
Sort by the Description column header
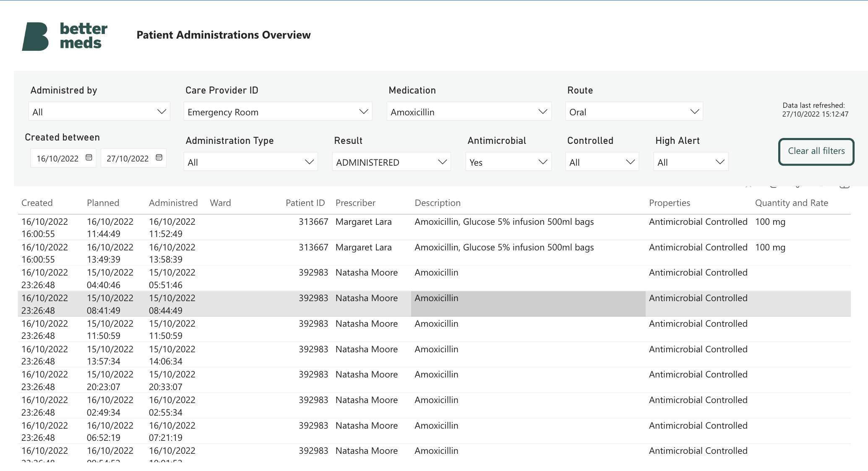(438, 203)
